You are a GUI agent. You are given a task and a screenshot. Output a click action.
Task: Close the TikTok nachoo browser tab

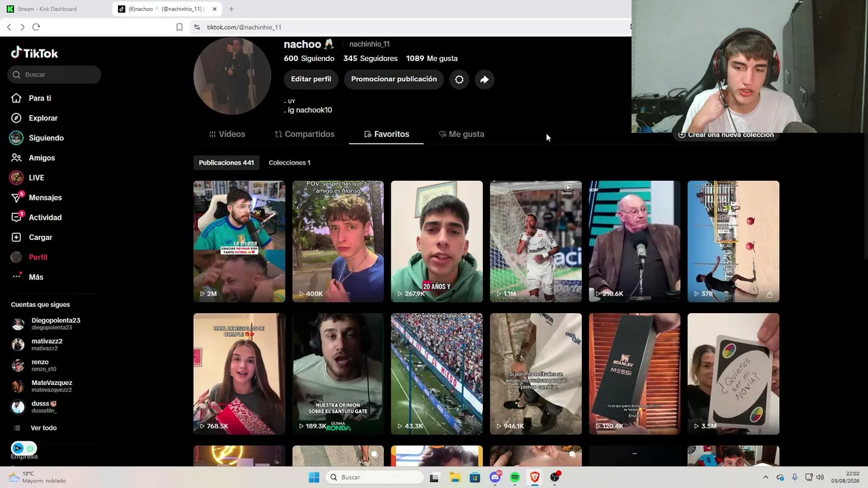click(x=214, y=9)
